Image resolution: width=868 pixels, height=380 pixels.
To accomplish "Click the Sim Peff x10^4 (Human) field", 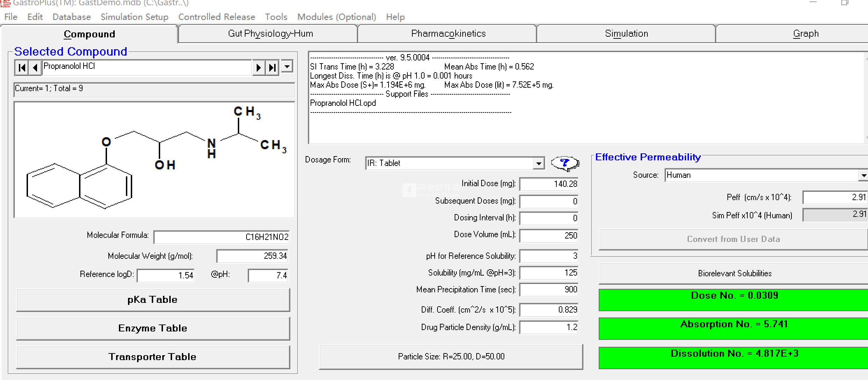I will point(835,215).
